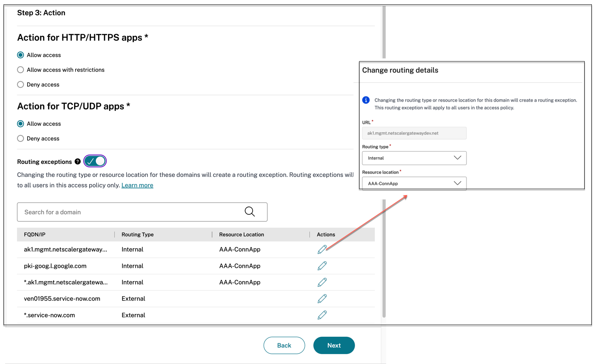Edit routing for ven01955.service-now.com row
The image size is (593, 364).
pyautogui.click(x=322, y=299)
